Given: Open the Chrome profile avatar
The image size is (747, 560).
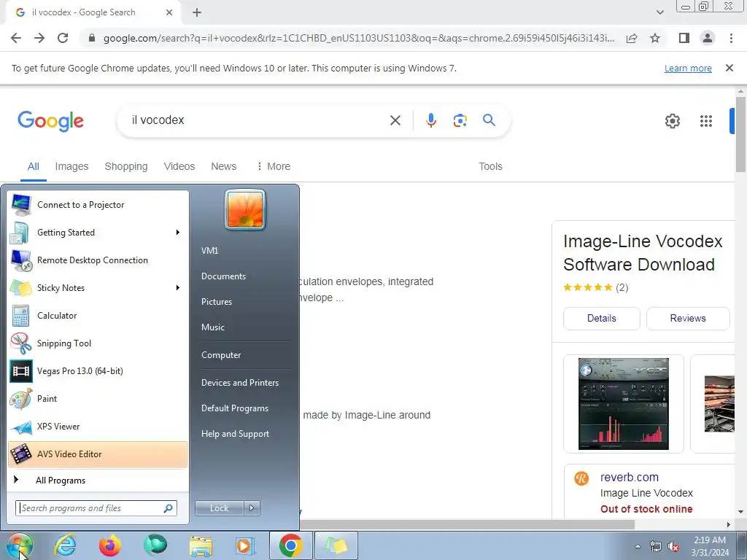Looking at the screenshot, I should 708,38.
